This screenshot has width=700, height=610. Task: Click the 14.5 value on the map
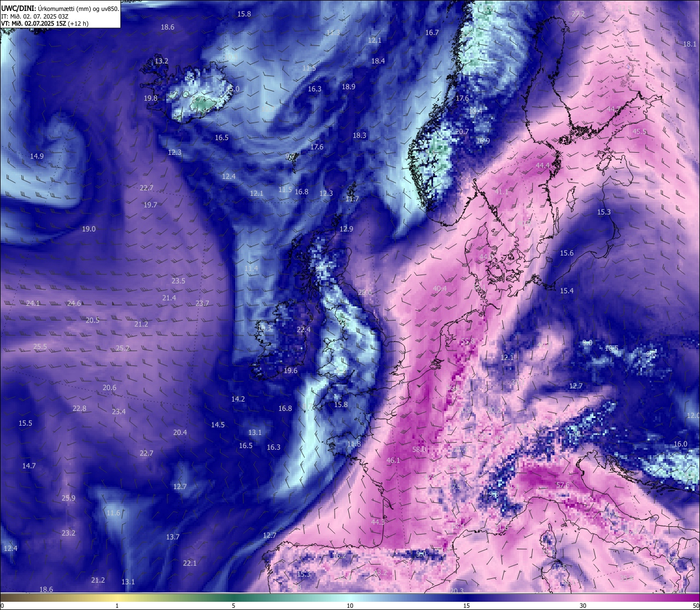tap(218, 425)
